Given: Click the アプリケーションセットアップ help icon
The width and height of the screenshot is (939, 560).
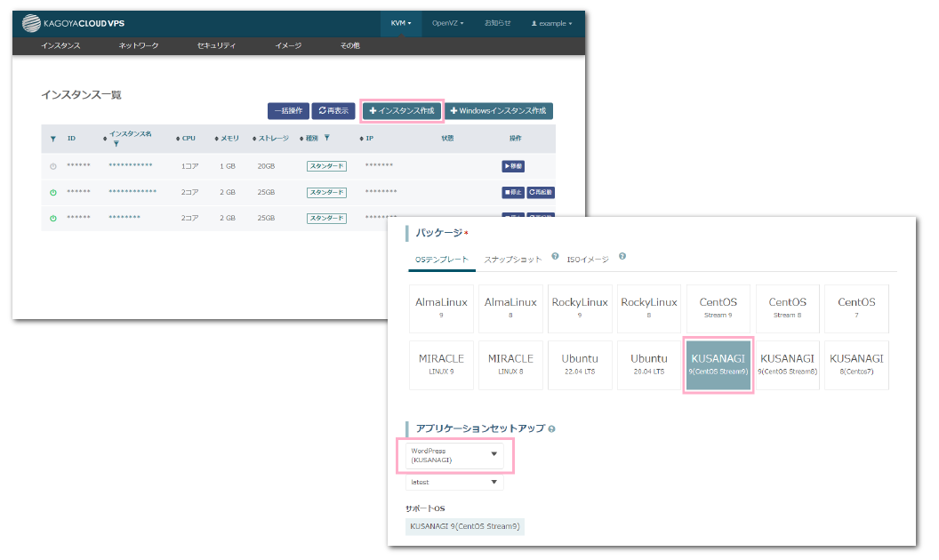Looking at the screenshot, I should point(552,429).
